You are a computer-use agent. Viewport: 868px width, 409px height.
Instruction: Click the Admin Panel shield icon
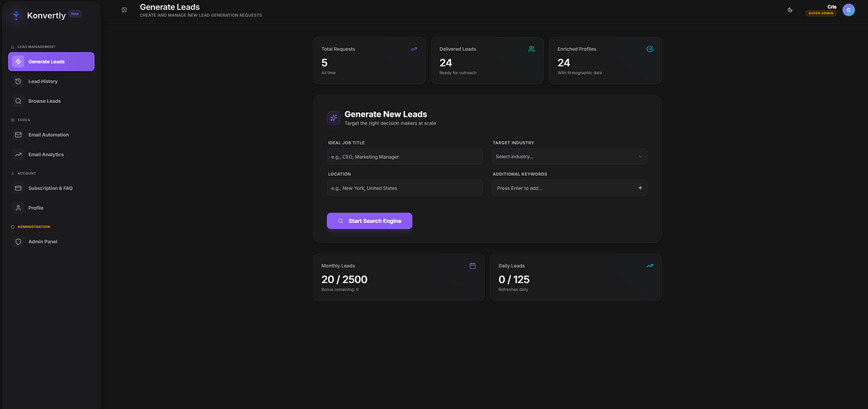coord(18,241)
